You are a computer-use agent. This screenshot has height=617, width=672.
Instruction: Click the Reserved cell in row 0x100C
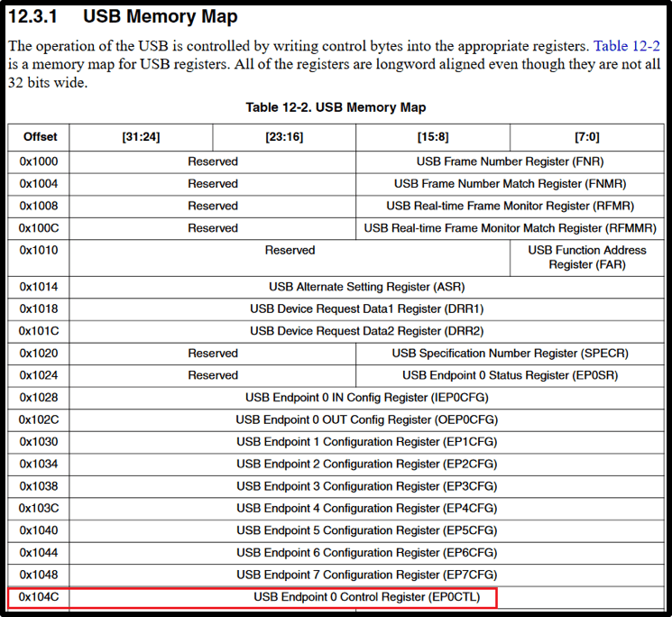[x=213, y=228]
